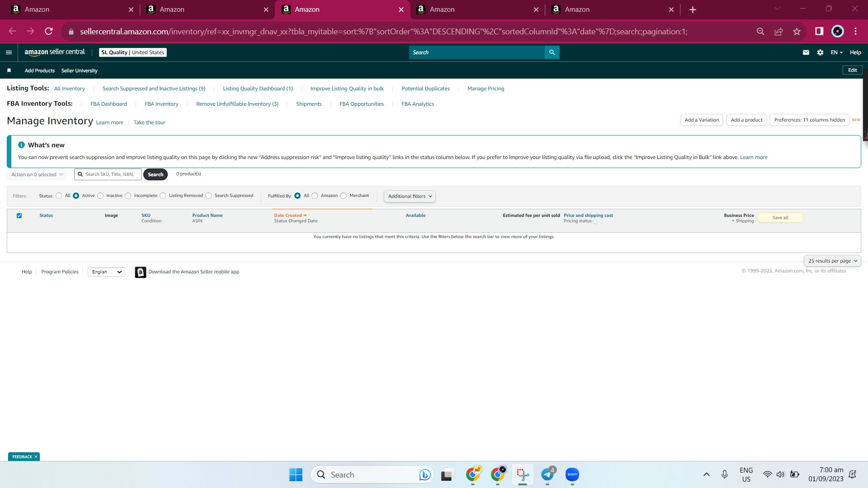Image resolution: width=868 pixels, height=488 pixels.
Task: Open Manage Pricing link
Action: click(x=486, y=89)
